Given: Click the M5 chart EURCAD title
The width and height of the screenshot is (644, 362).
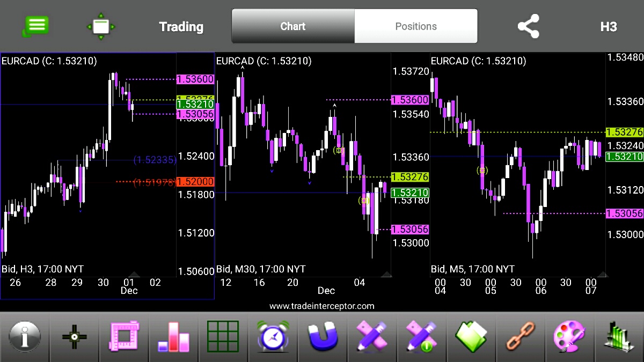Looking at the screenshot, I should point(479,61).
